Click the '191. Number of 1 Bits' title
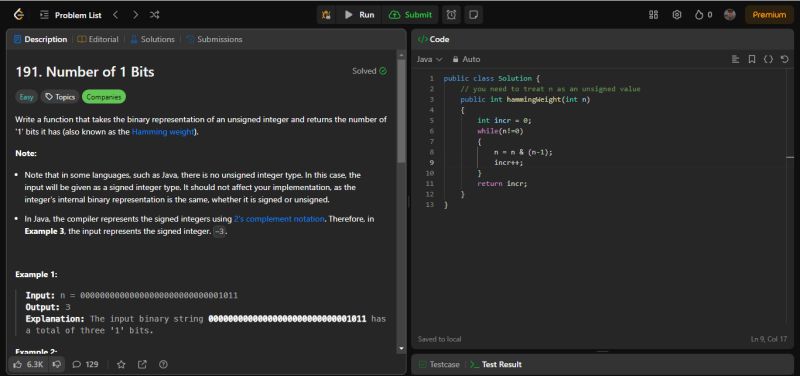The image size is (800, 376). [x=85, y=72]
